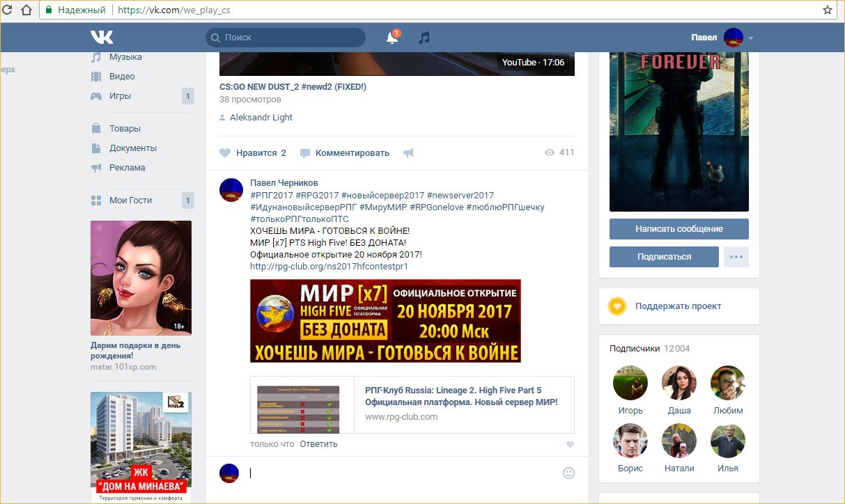The width and height of the screenshot is (845, 504).
Task: Click the yellow heart support icon
Action: [617, 306]
